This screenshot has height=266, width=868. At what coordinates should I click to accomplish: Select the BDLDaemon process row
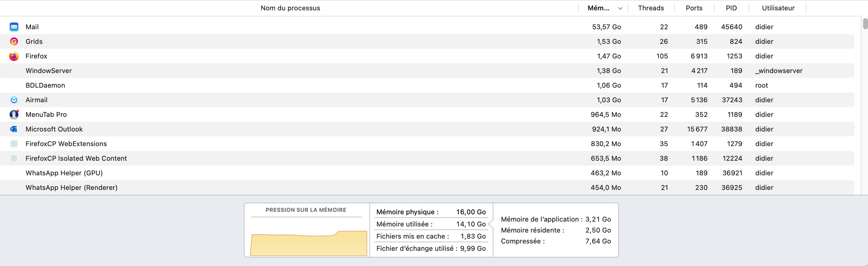[427, 86]
